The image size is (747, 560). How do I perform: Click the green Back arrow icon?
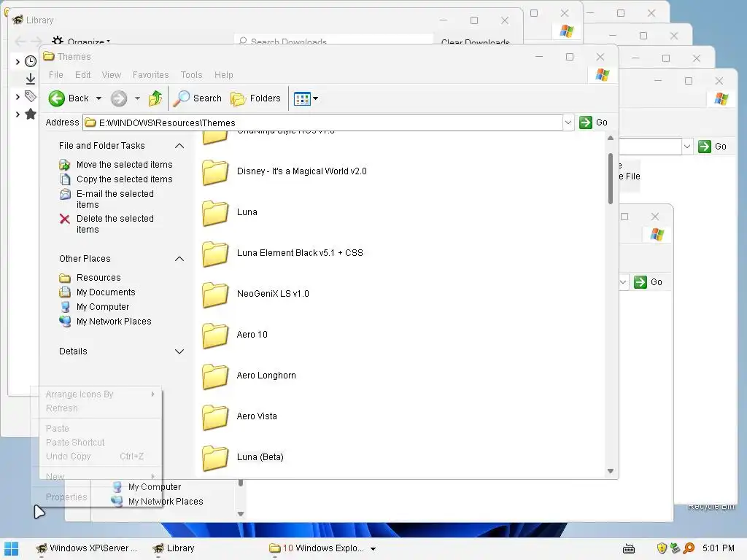[57, 98]
